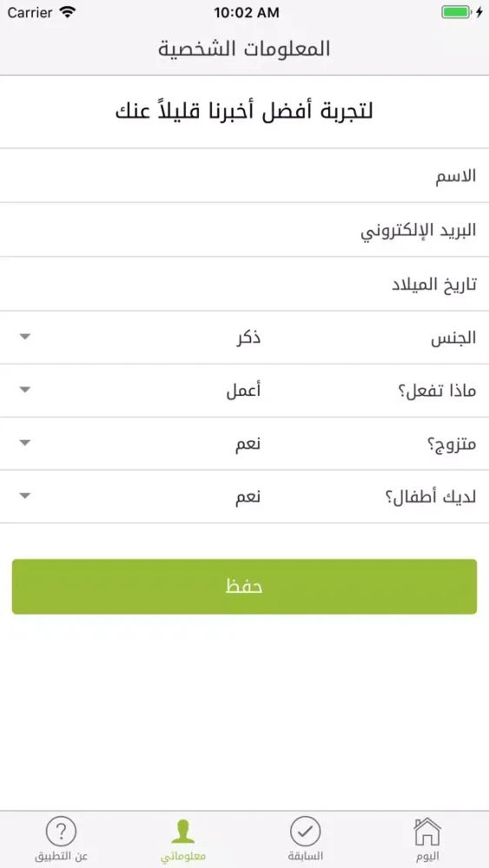Focus the تاريخ الميلاد birth date field
The height and width of the screenshot is (868, 489).
pos(244,284)
